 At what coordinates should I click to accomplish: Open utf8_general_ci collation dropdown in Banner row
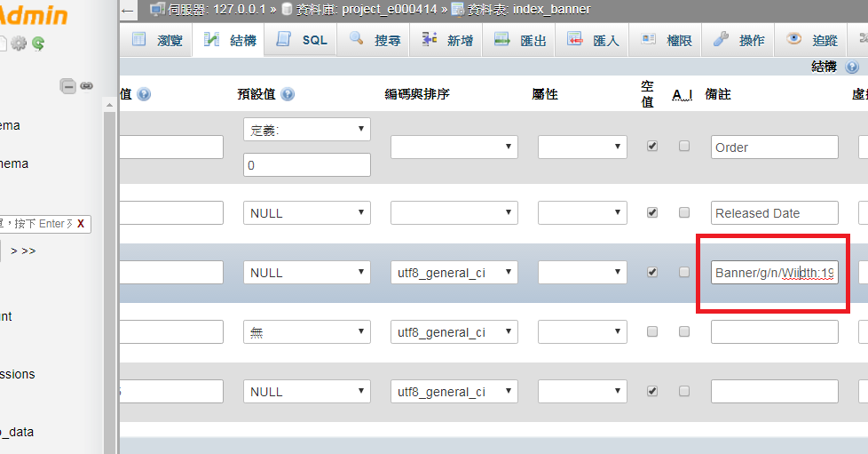[x=454, y=272]
